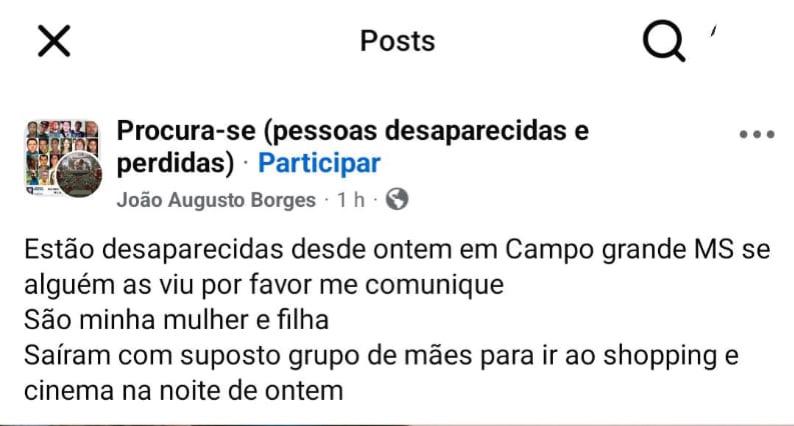Open the three-dot post options menu
Image resolution: width=794 pixels, height=426 pixels.
click(x=756, y=134)
